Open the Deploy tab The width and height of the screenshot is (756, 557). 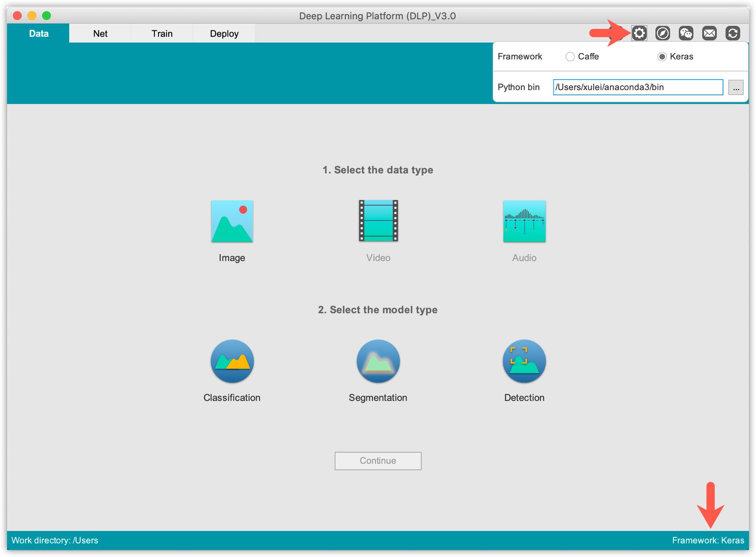[224, 33]
